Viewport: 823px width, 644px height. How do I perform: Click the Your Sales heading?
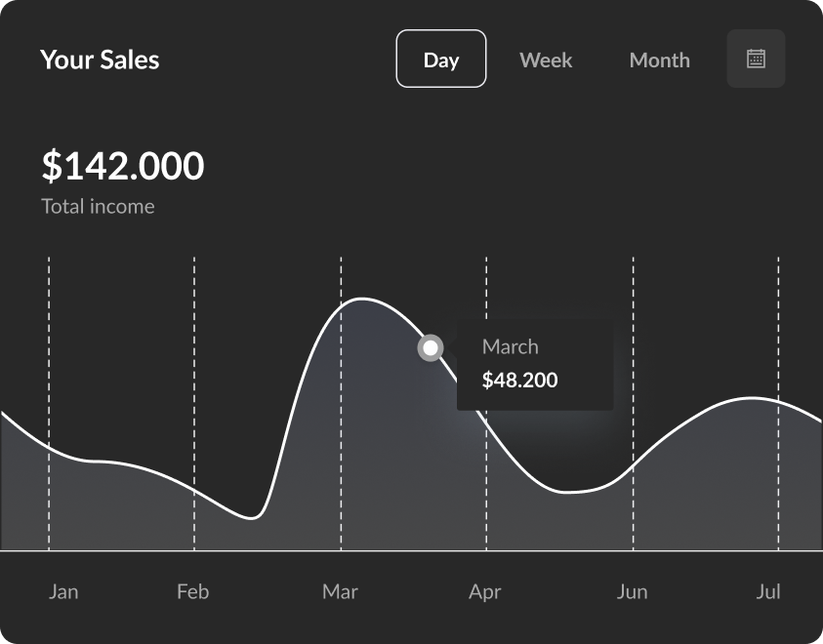[x=100, y=60]
